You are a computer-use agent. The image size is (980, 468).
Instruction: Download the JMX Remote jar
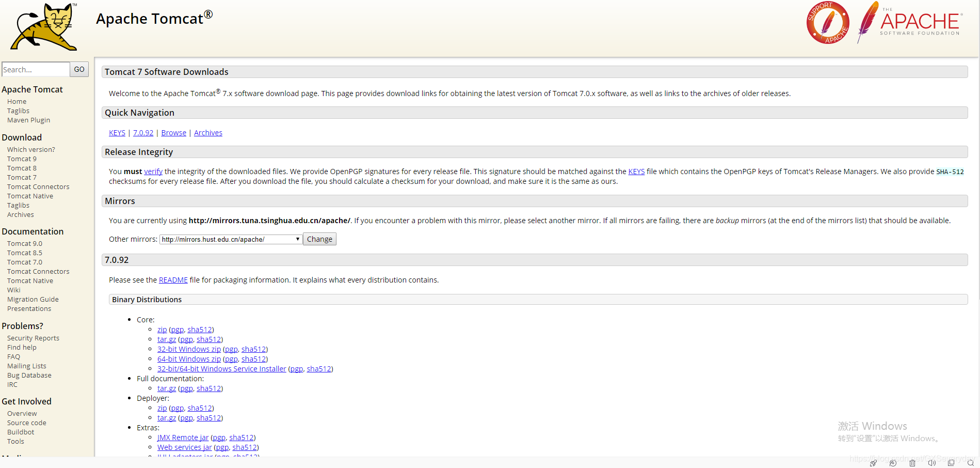pyautogui.click(x=183, y=438)
